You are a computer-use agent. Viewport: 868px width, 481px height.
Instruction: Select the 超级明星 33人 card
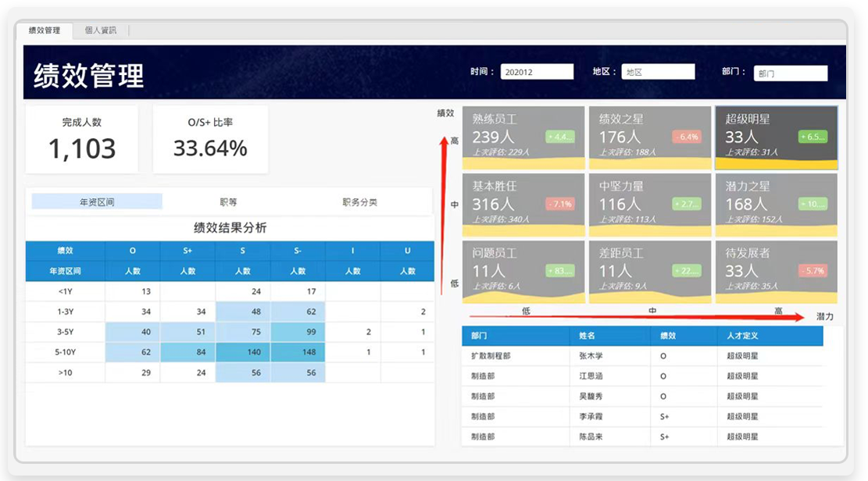(x=776, y=138)
